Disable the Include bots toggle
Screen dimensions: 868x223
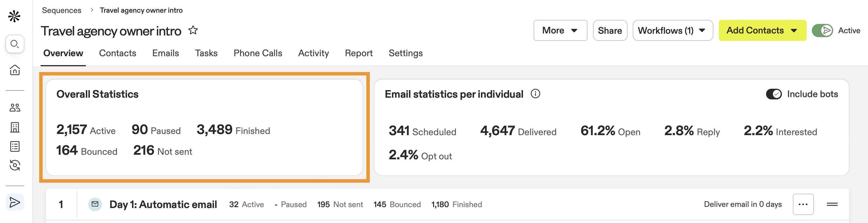pyautogui.click(x=774, y=94)
